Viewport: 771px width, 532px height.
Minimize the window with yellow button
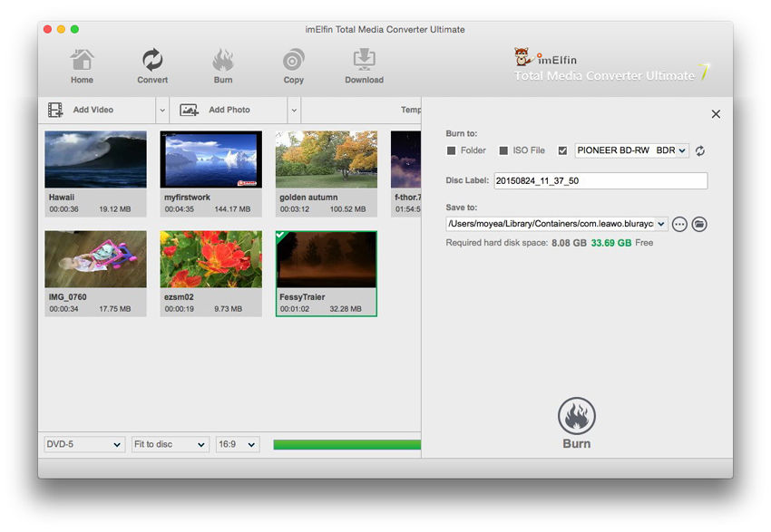pyautogui.click(x=61, y=30)
